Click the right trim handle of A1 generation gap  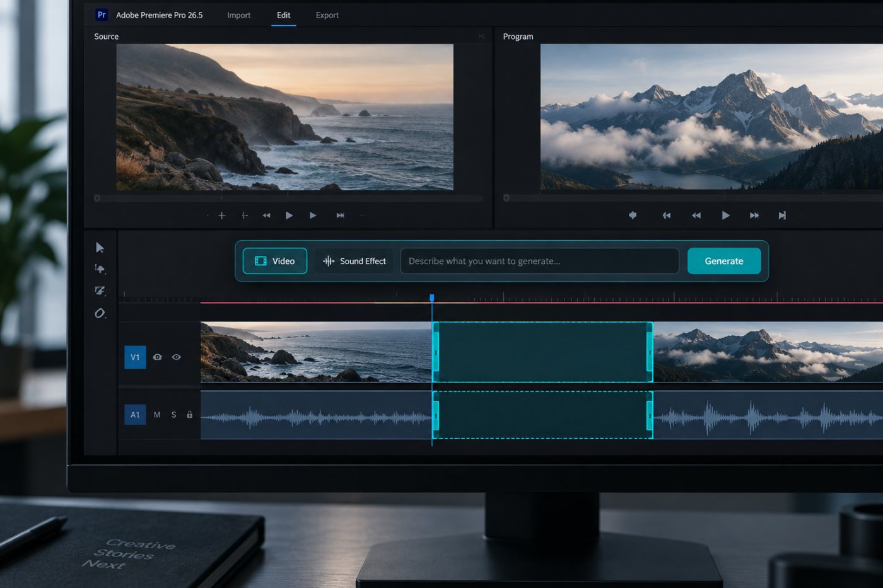coord(650,415)
